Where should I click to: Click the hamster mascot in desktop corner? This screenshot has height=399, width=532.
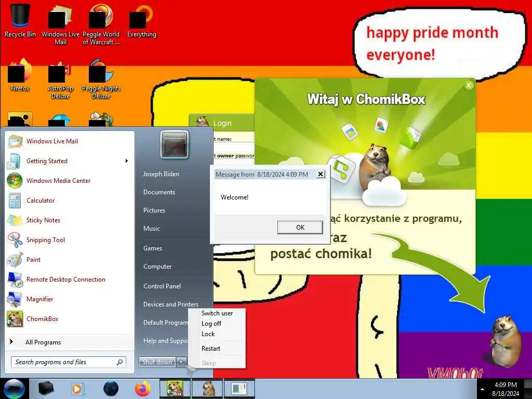506,340
